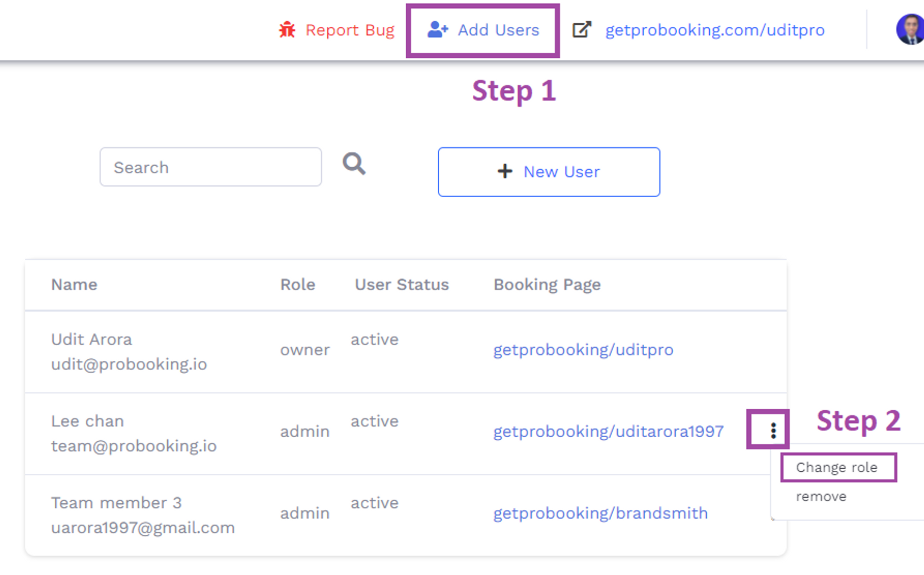Image resolution: width=924 pixels, height=575 pixels.
Task: Click the external link icon
Action: click(582, 29)
